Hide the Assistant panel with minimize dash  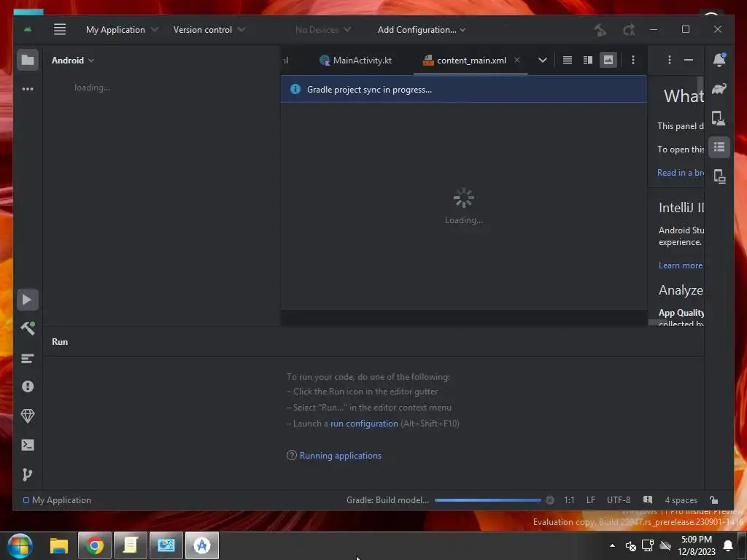click(689, 60)
